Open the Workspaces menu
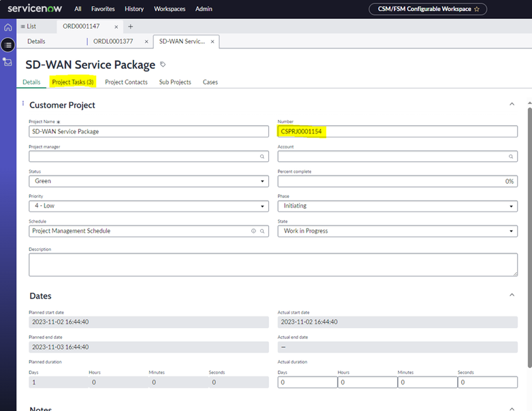 pos(170,9)
